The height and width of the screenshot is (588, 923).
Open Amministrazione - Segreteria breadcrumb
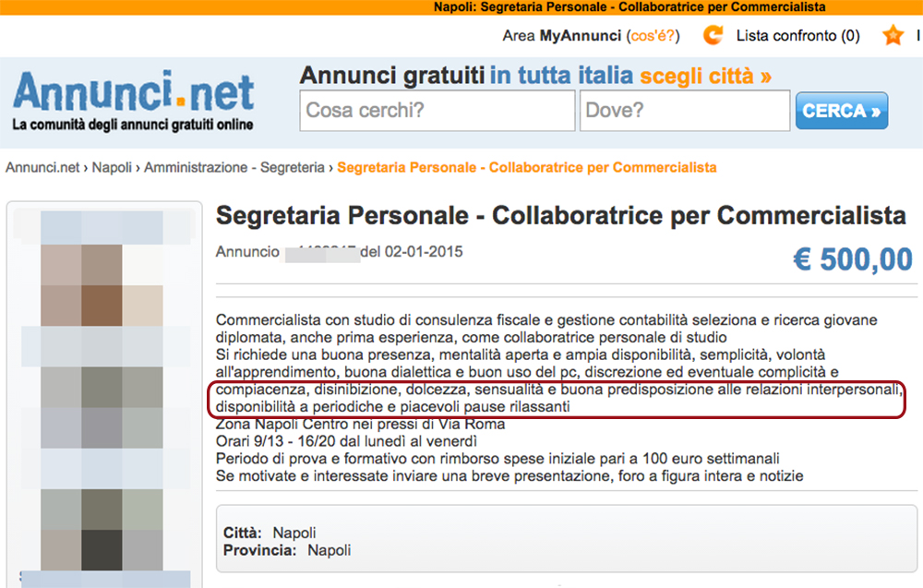[234, 168]
